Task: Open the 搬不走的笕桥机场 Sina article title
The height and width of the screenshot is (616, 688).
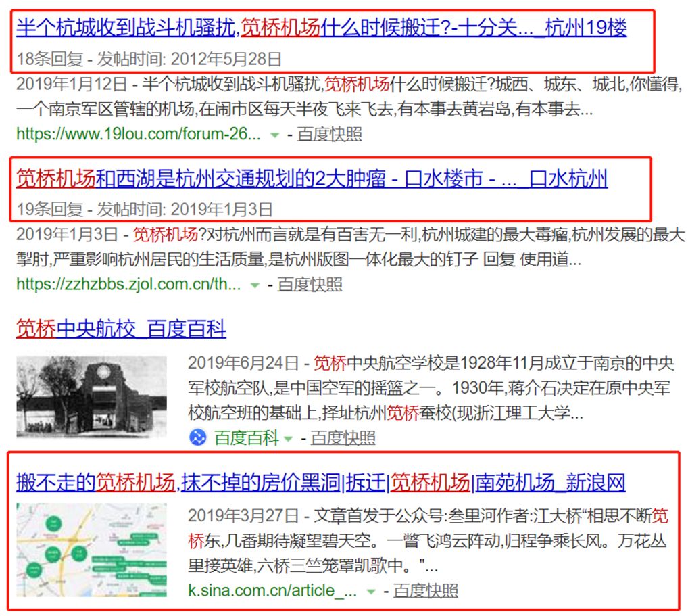Action: pos(320,483)
